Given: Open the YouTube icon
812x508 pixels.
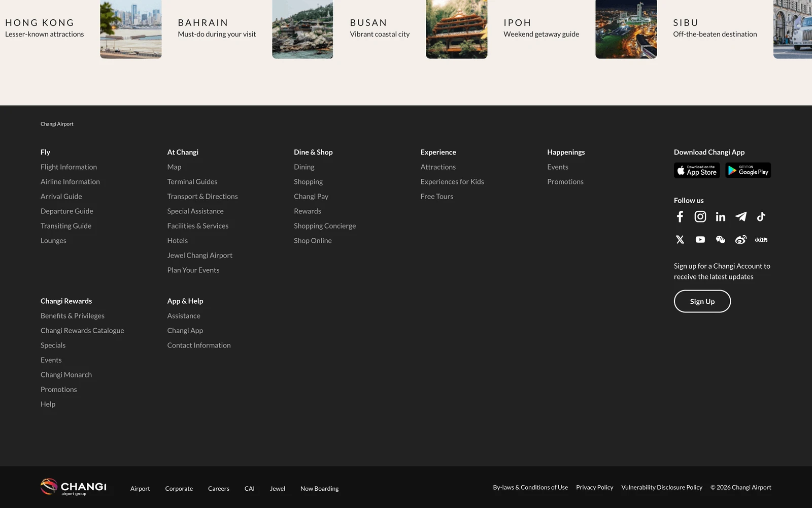Looking at the screenshot, I should (x=700, y=240).
